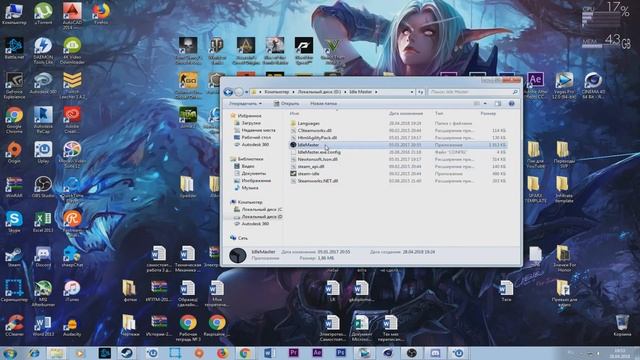640x360 pixels.
Task: Click the Новая папка button
Action: pyautogui.click(x=323, y=104)
